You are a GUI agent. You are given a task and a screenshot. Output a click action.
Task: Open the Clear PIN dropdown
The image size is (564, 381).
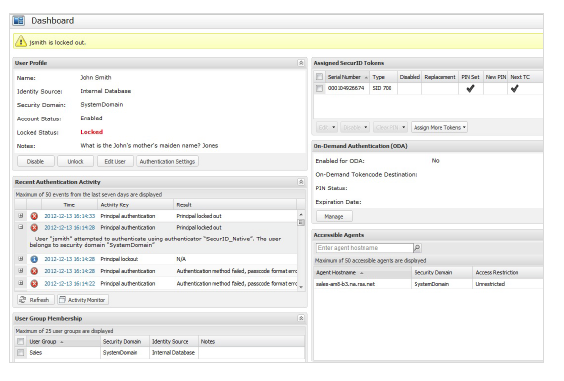coord(390,127)
